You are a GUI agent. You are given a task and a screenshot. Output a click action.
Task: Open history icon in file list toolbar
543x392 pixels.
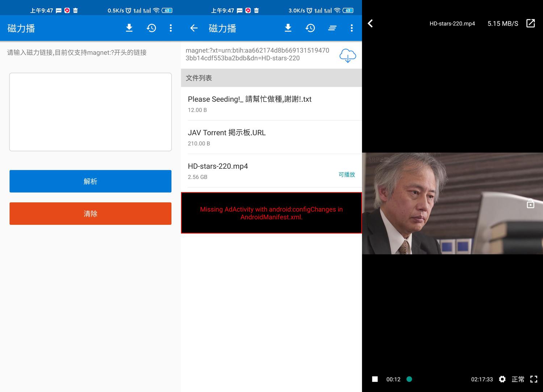point(310,28)
